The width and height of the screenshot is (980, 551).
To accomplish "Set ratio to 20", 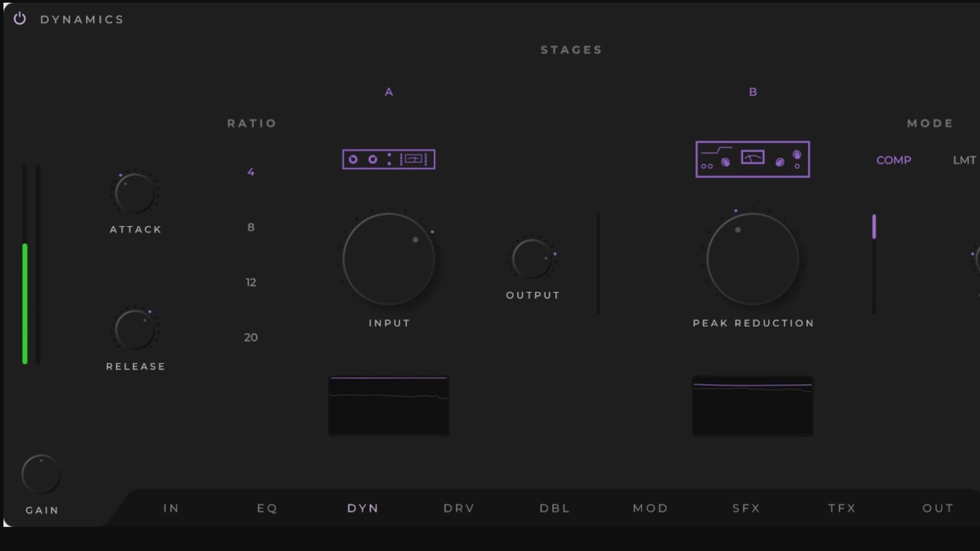I will click(x=251, y=337).
